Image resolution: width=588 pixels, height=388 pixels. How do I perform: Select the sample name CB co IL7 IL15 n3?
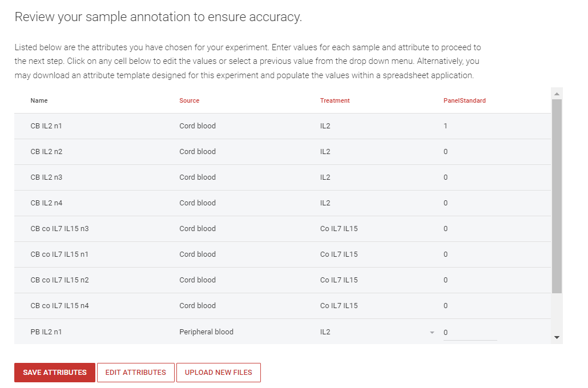[x=59, y=229]
